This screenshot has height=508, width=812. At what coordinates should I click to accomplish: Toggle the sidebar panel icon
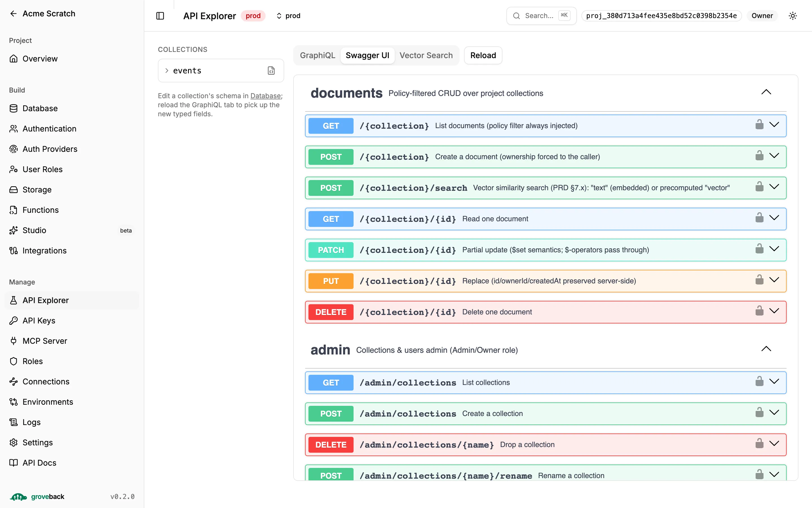coord(160,16)
